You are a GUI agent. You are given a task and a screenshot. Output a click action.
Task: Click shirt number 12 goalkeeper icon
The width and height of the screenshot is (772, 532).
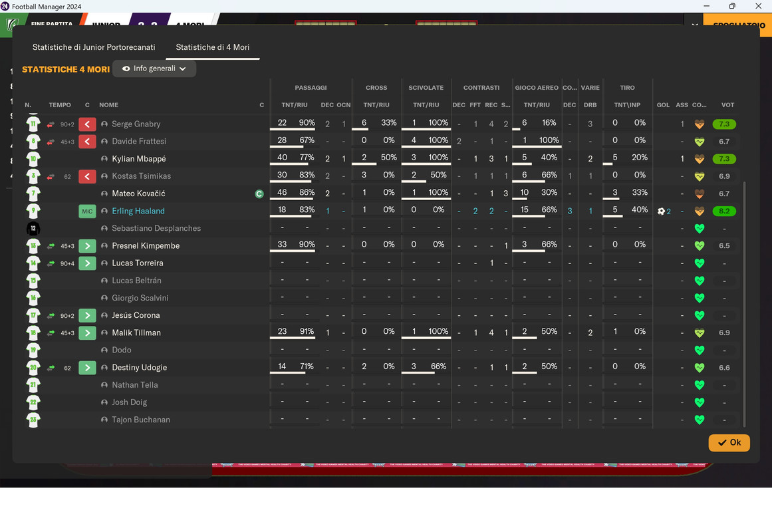coord(33,229)
